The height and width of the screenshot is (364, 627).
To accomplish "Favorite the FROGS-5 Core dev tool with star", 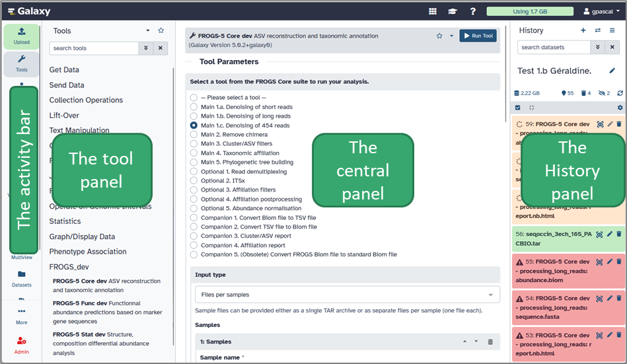I will pos(439,36).
